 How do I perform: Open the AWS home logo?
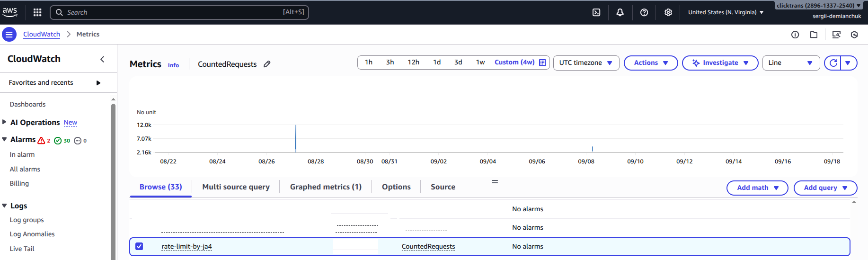10,12
